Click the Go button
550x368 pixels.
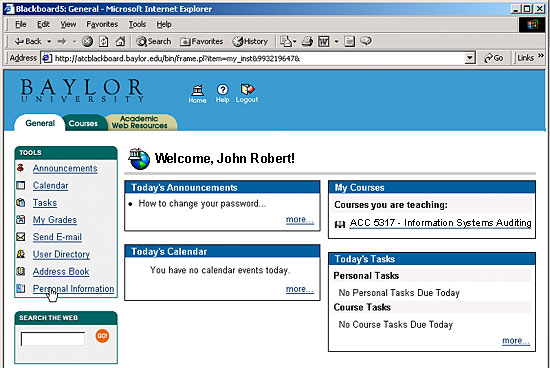tap(494, 58)
